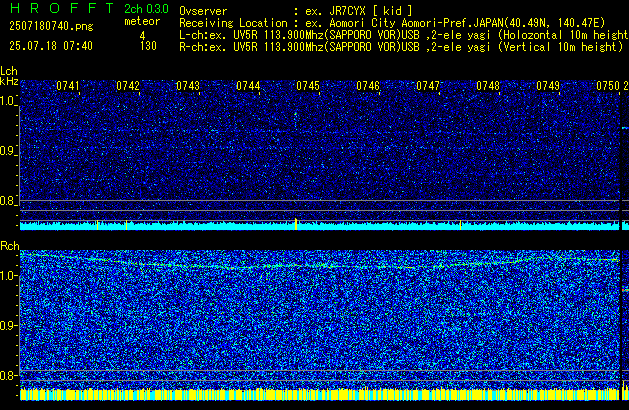Click the 0745 time marker
The height and width of the screenshot is (410, 629).
[308, 86]
